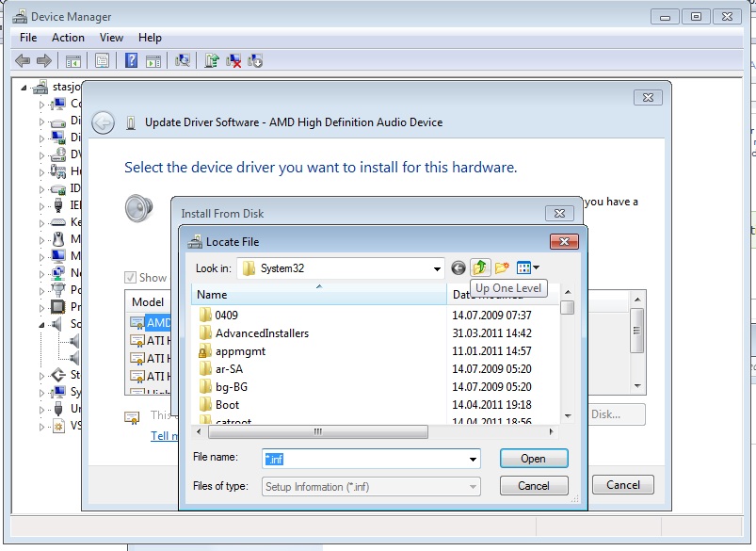Click Cancel in the Locate File dialog

click(533, 486)
